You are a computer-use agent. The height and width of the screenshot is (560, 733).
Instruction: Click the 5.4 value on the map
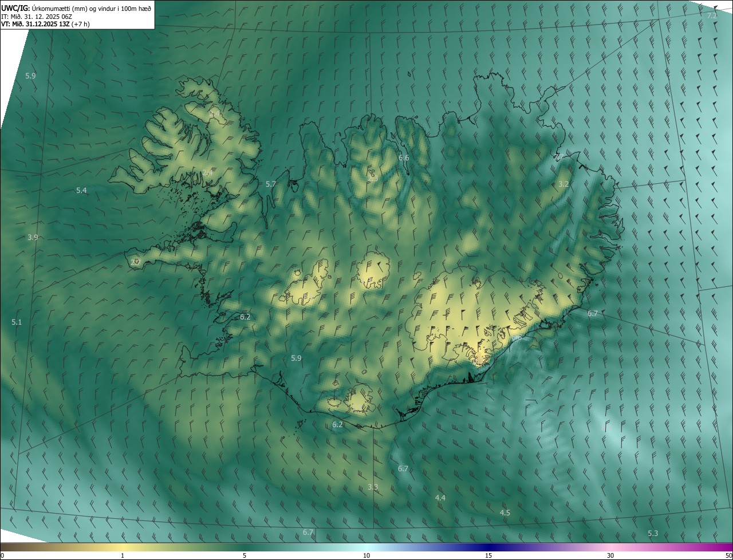(x=81, y=190)
